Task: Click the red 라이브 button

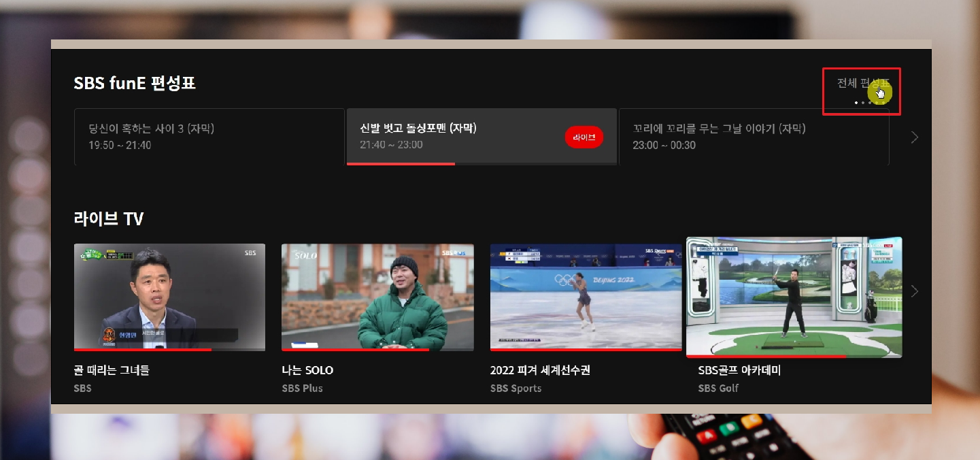Action: click(x=584, y=137)
